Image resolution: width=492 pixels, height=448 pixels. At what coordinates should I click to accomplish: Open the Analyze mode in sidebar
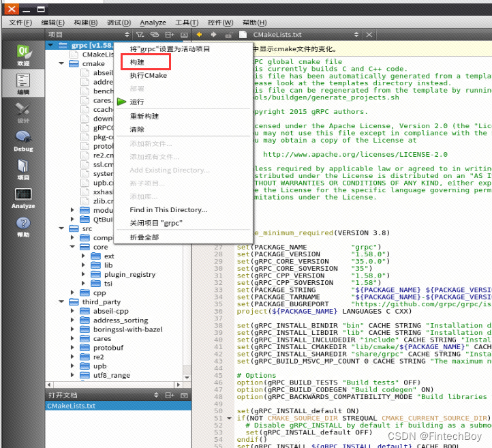[23, 198]
